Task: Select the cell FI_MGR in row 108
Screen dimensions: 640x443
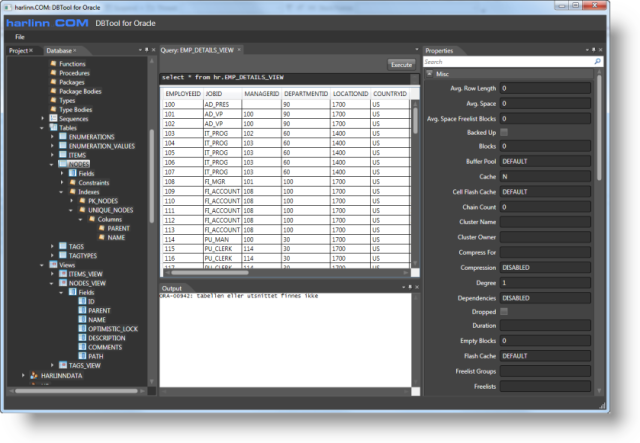Action: pyautogui.click(x=222, y=181)
